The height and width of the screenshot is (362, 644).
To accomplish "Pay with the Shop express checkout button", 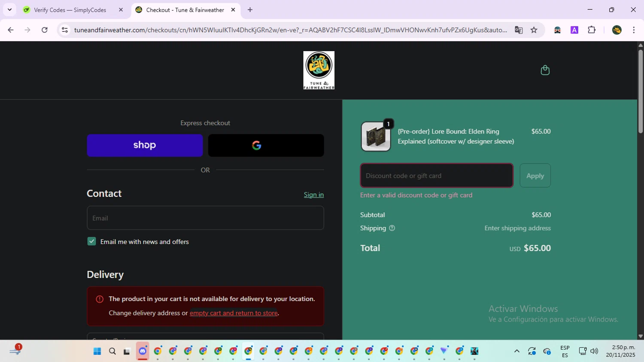I will pos(145,145).
